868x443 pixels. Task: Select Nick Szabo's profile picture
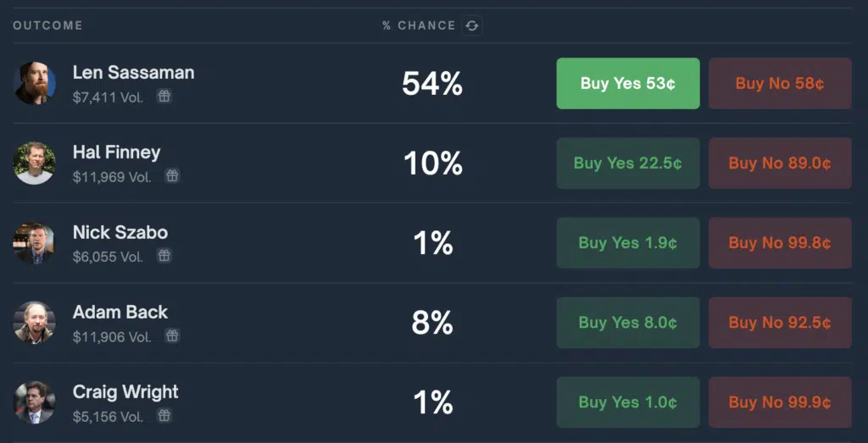point(34,243)
